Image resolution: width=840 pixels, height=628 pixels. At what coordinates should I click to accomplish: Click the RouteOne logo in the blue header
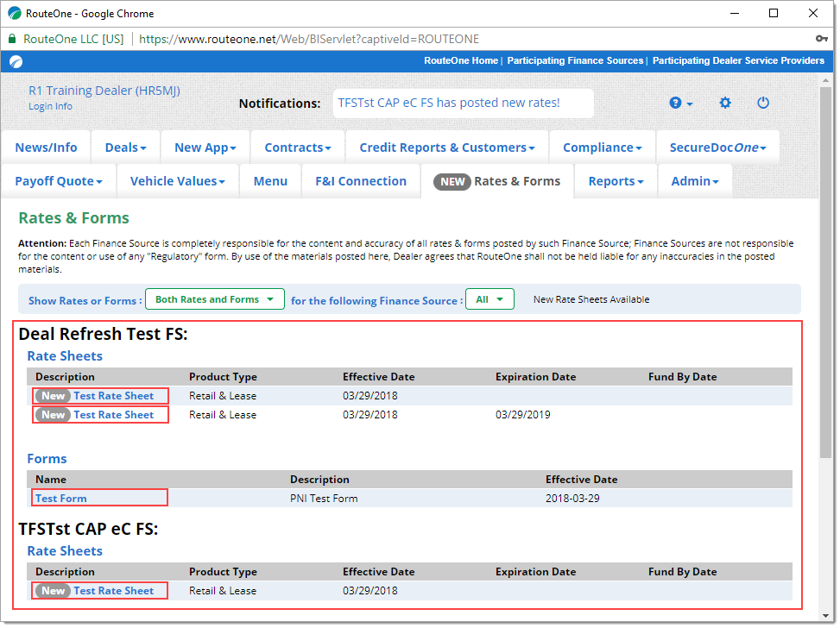(x=16, y=61)
